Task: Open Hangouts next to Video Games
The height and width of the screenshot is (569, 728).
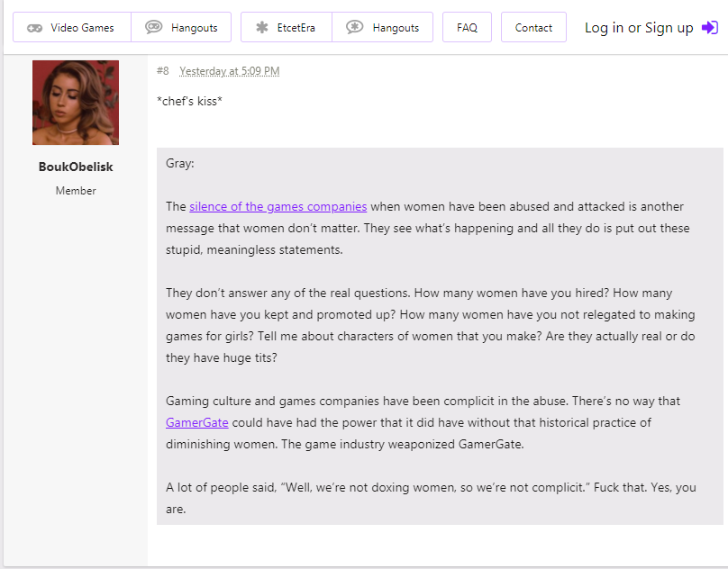Action: [181, 27]
